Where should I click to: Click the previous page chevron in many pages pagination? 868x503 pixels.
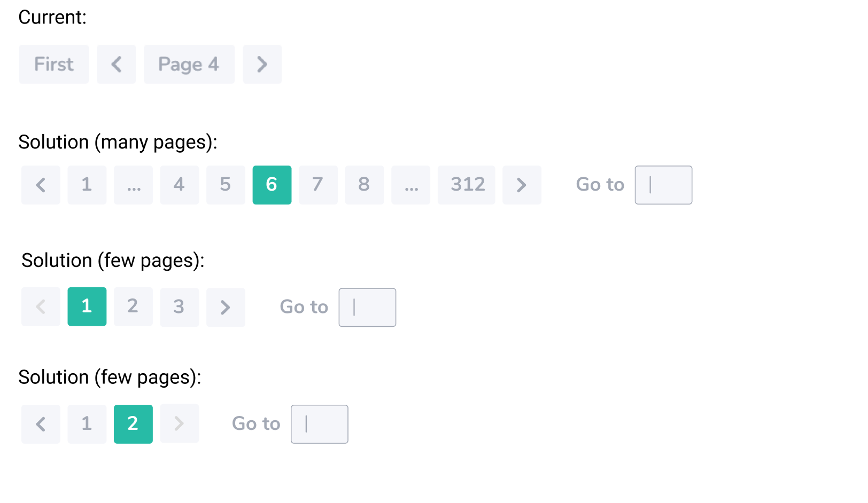click(41, 185)
